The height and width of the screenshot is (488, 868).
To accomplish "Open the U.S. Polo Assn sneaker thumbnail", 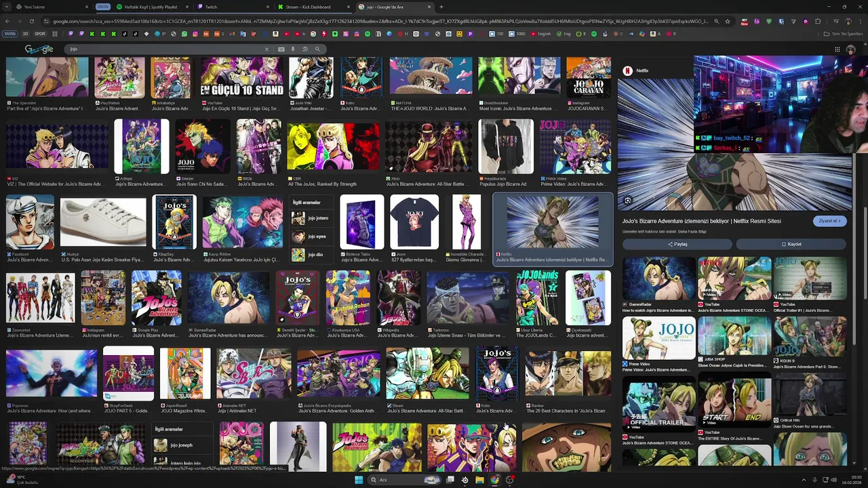I will [103, 222].
